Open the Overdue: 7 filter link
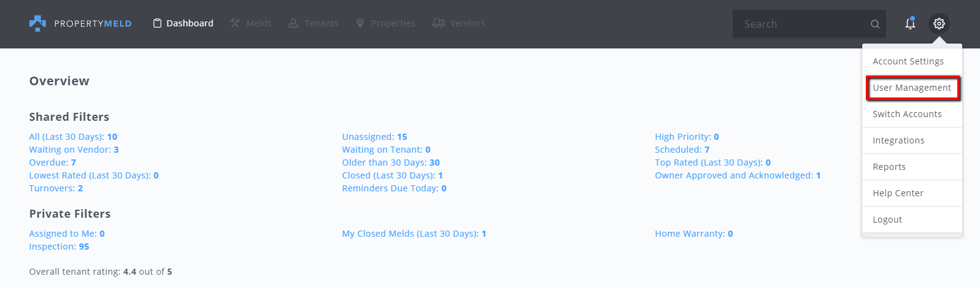The image size is (980, 287). pos(53,163)
